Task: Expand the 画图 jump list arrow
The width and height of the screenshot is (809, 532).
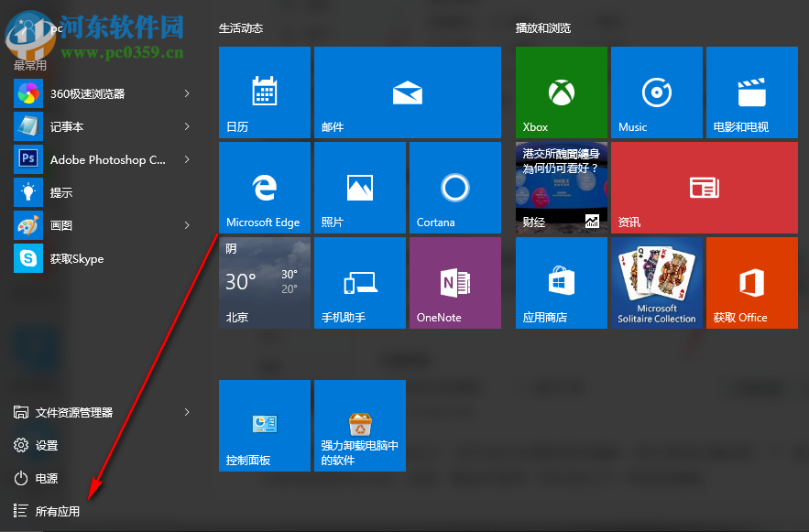Action: (x=187, y=225)
